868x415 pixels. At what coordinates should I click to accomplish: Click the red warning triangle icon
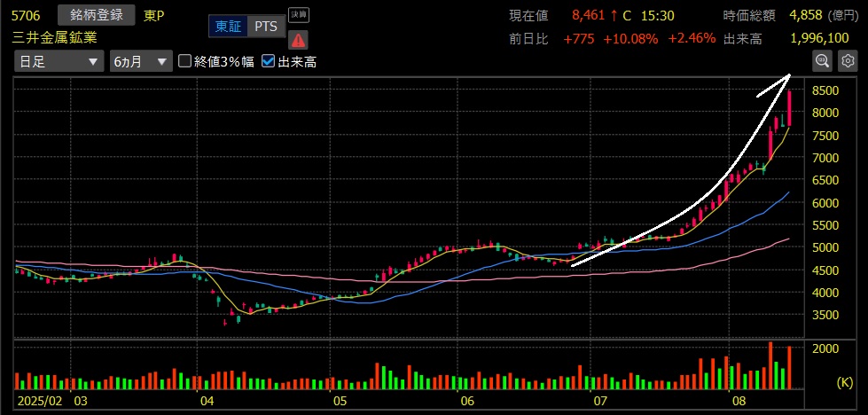point(298,39)
